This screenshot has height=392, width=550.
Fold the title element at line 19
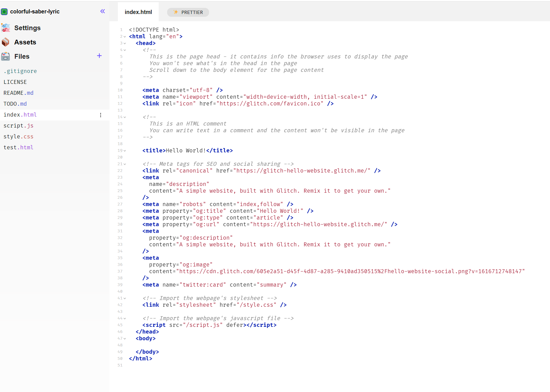coord(125,151)
